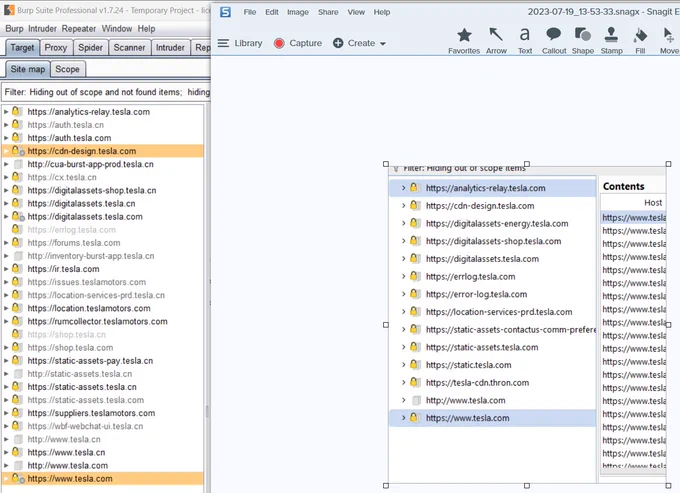Screen dimensions: 680x493
Task: Open the Snagit Edit menu
Action: [272, 12]
